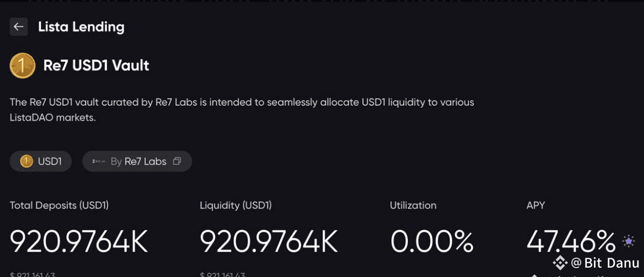Click the @Bit Danu watermark text

(x=605, y=263)
